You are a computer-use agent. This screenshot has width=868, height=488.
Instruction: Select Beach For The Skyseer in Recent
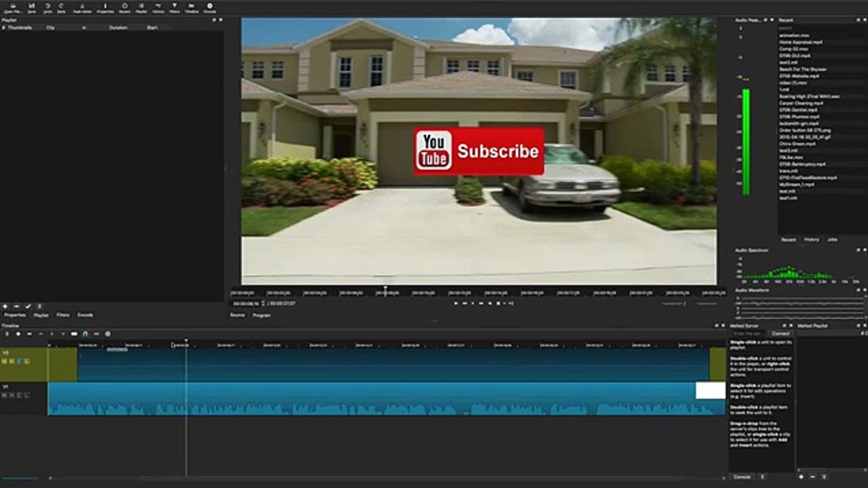(x=803, y=69)
